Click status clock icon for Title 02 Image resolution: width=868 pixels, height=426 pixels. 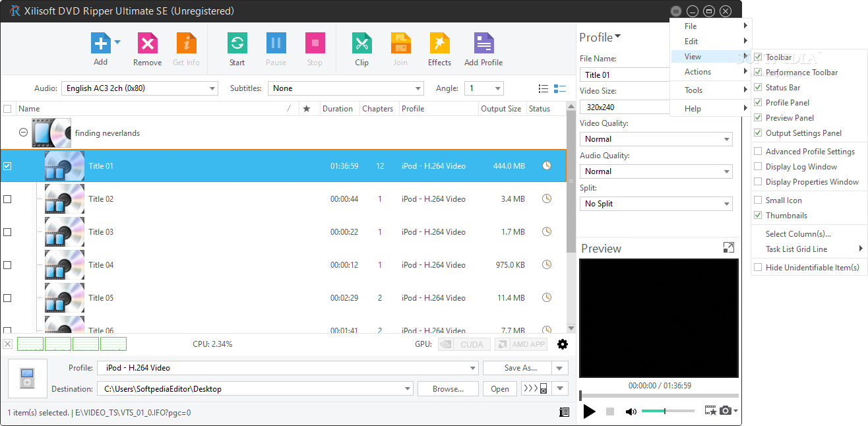[547, 198]
